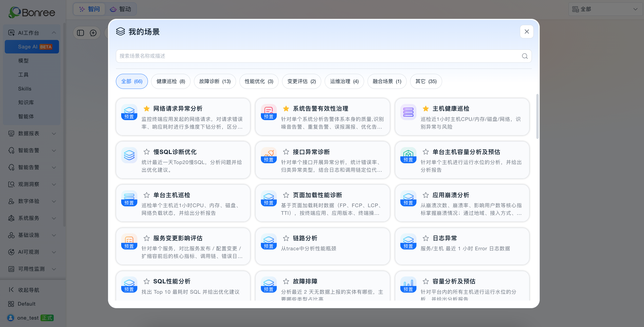Expand the AI可观测 menu
Viewport: 644px width, 327px height.
54,252
